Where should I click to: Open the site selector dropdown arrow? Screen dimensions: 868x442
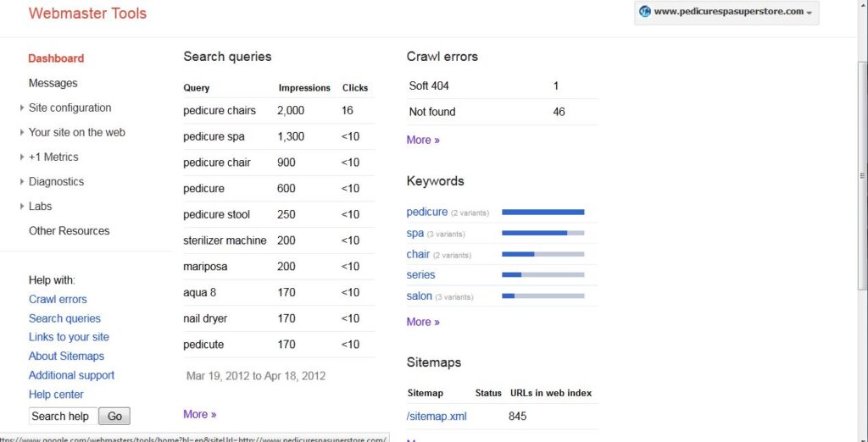[810, 13]
